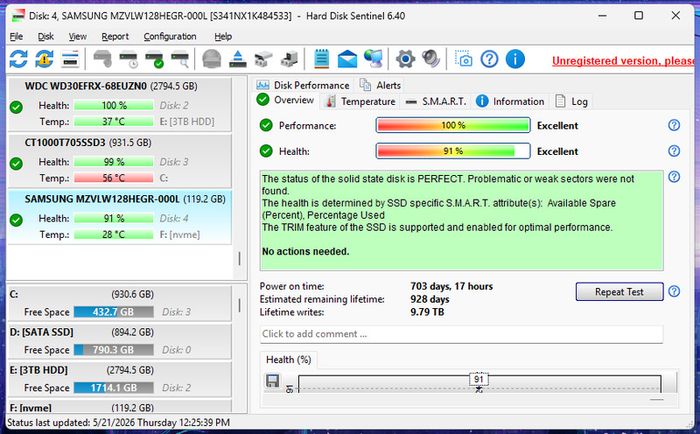Viewport: 700px width, 434px height.
Task: Click the hard disk with acoustic control icon
Action: [103, 59]
